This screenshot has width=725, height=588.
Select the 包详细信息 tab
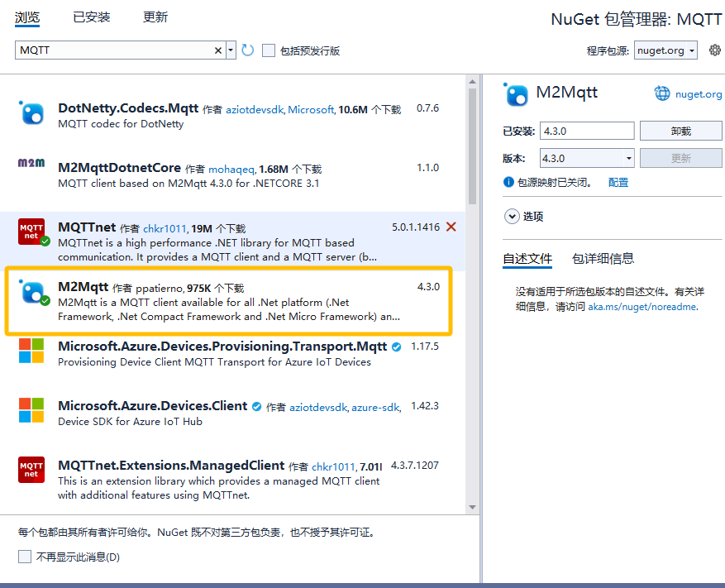coord(603,258)
